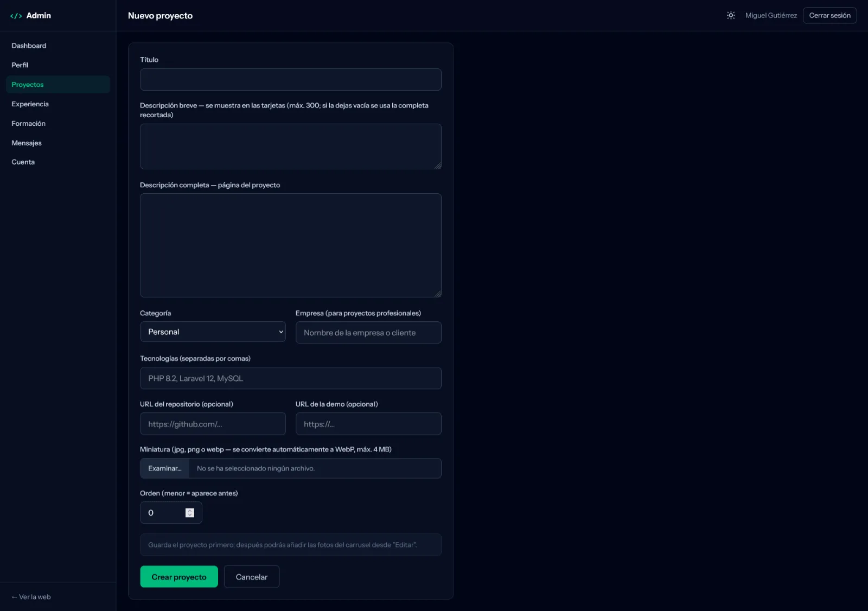The width and height of the screenshot is (868, 611).
Task: Click the 'No se ha seleccionado ningún archivo' text
Action: [x=256, y=468]
